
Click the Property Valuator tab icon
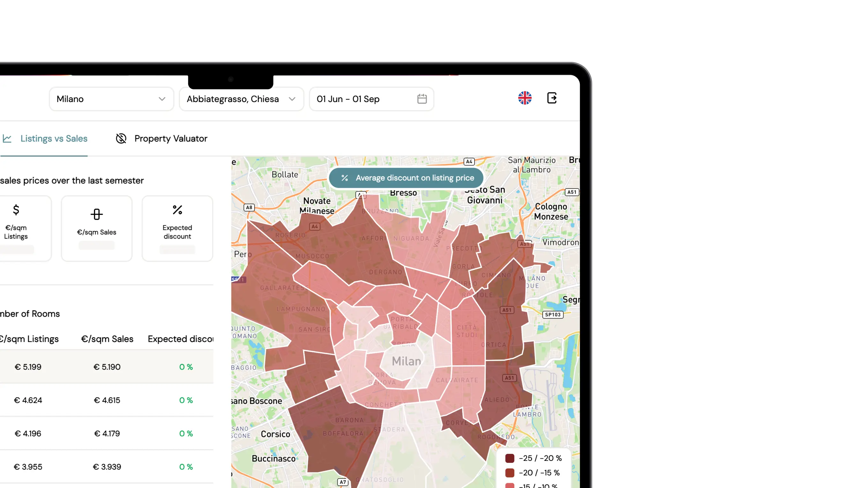coord(121,138)
